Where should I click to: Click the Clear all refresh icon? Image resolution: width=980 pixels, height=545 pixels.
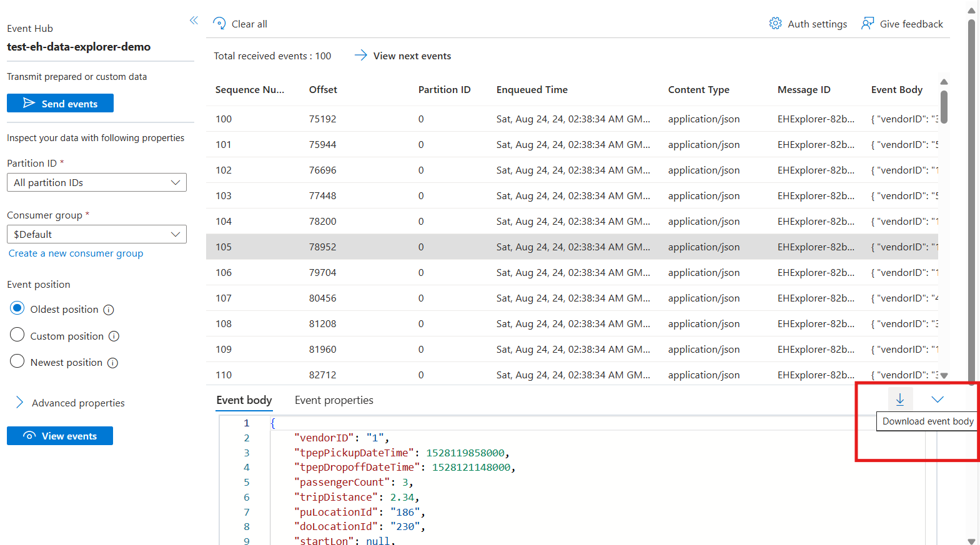tap(219, 24)
